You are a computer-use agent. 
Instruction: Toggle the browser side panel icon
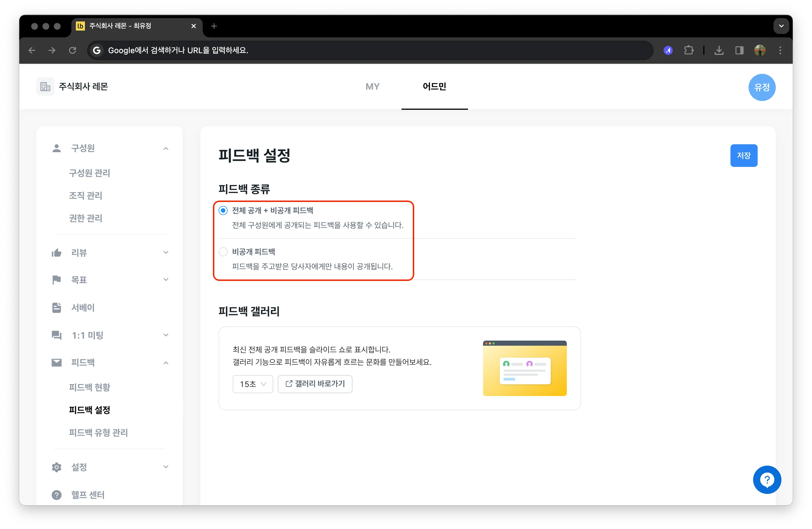pos(739,50)
